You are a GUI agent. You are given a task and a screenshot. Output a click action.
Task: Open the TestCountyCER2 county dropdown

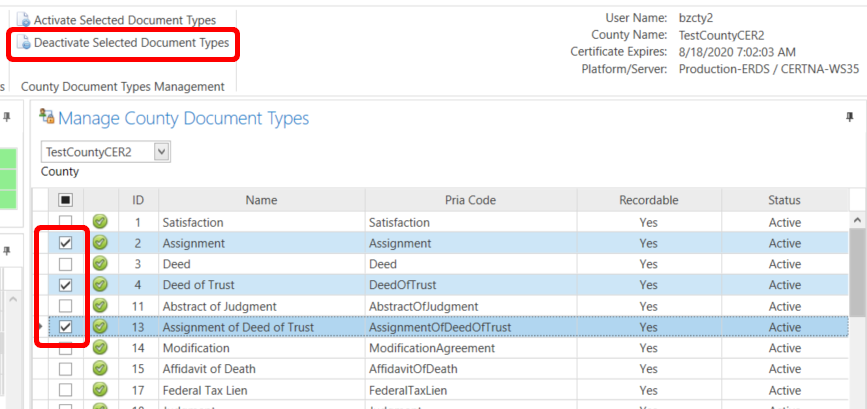coord(163,151)
